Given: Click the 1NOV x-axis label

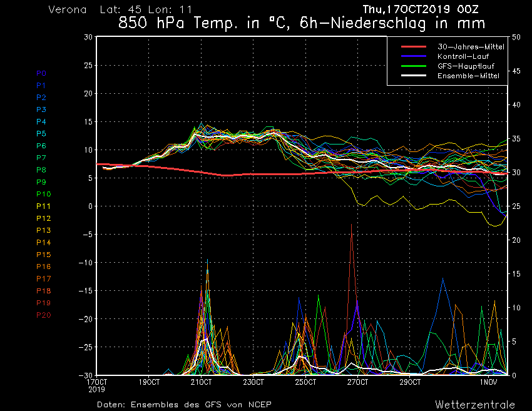Looking at the screenshot, I should 488,382.
